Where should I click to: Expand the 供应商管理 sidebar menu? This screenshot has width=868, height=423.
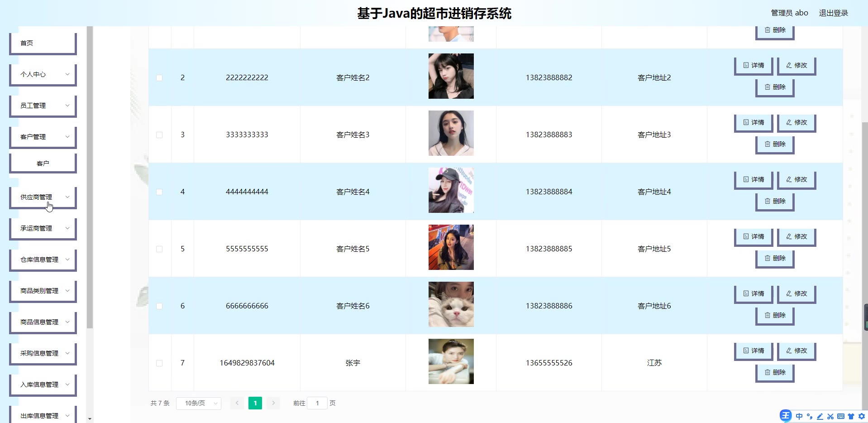coord(43,197)
